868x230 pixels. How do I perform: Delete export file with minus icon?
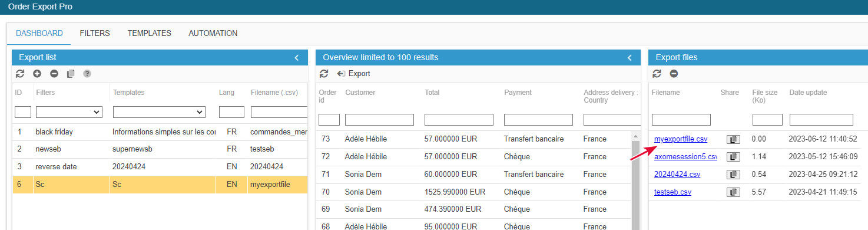[674, 74]
